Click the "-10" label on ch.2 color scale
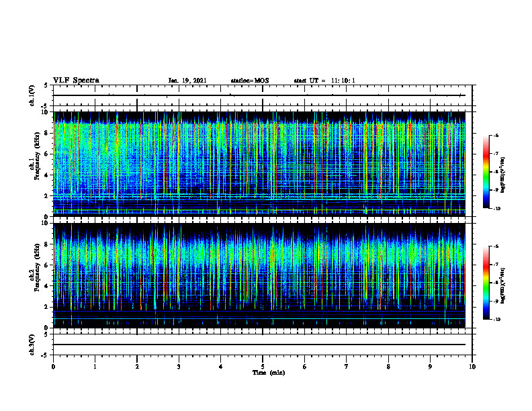 point(496,320)
